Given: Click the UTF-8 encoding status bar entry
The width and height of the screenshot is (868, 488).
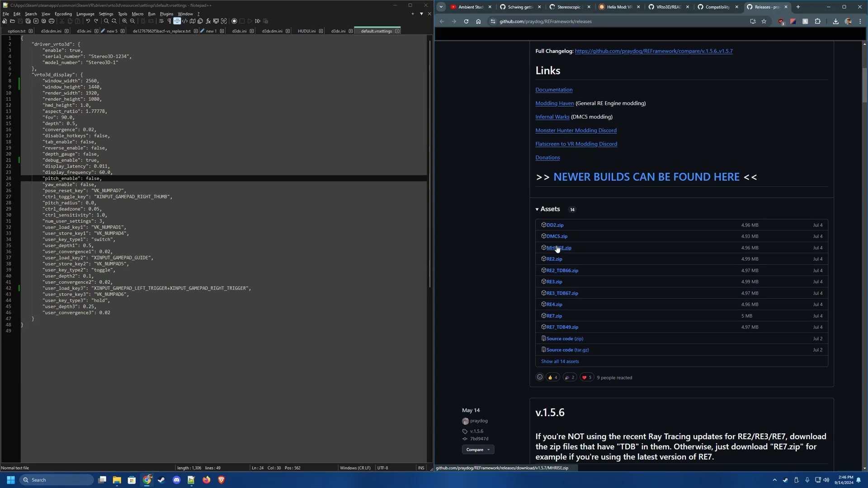Looking at the screenshot, I should click(x=382, y=468).
